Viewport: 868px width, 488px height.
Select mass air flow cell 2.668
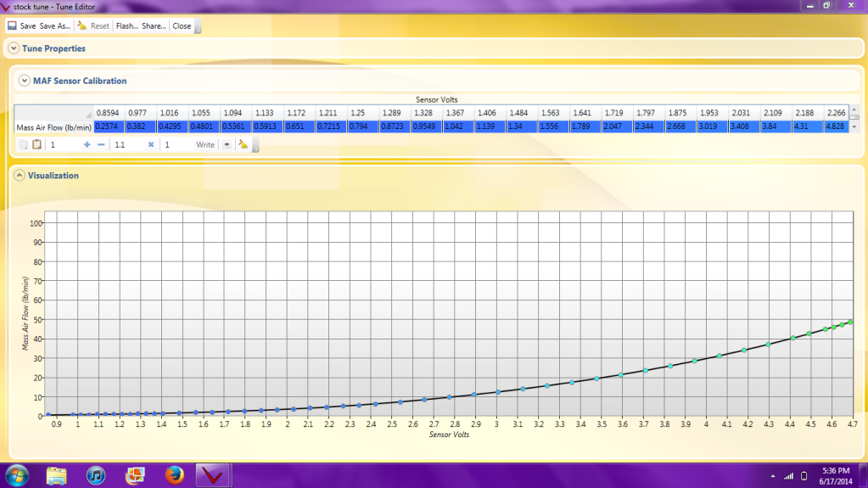pyautogui.click(x=680, y=126)
